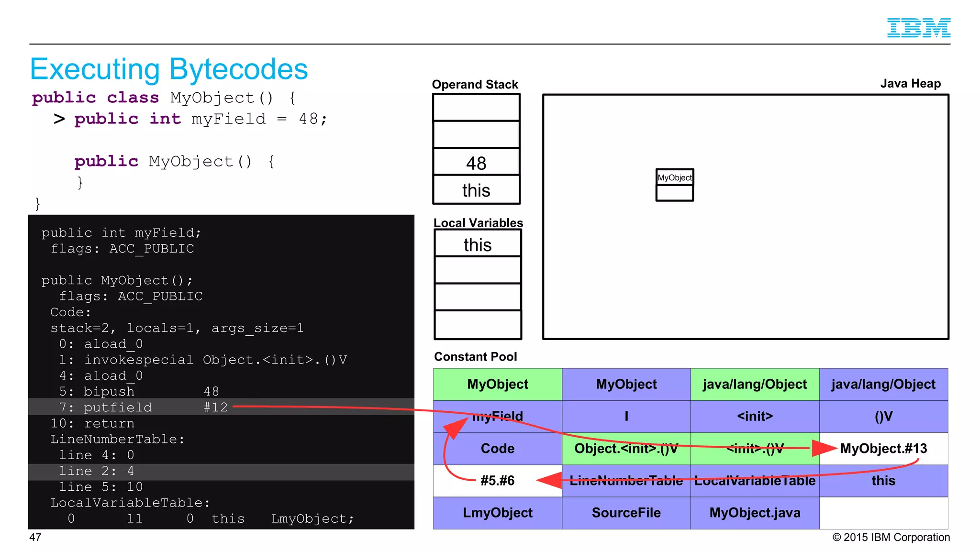Click 'public MyObject();' in bytecode listing
This screenshot has height=551, width=980.
[x=117, y=280]
